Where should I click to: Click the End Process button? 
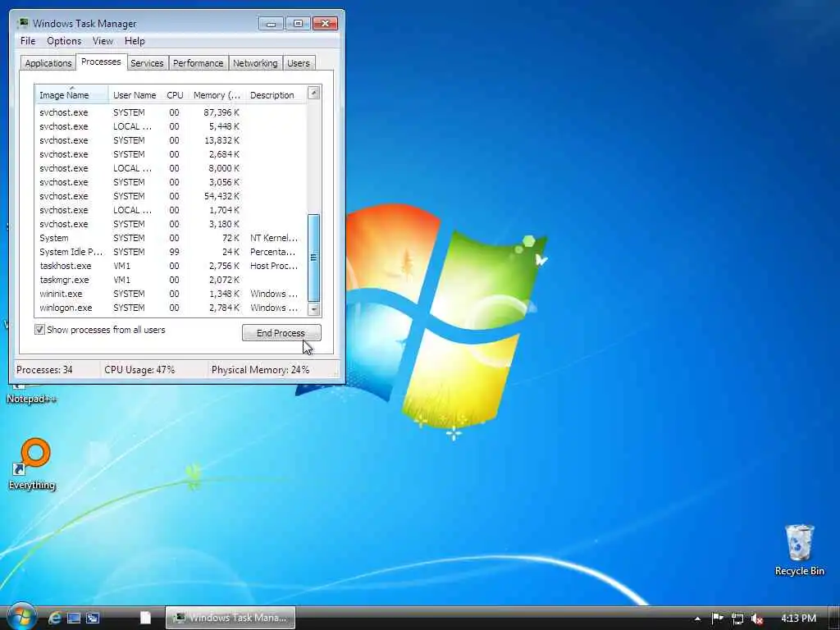click(x=281, y=333)
